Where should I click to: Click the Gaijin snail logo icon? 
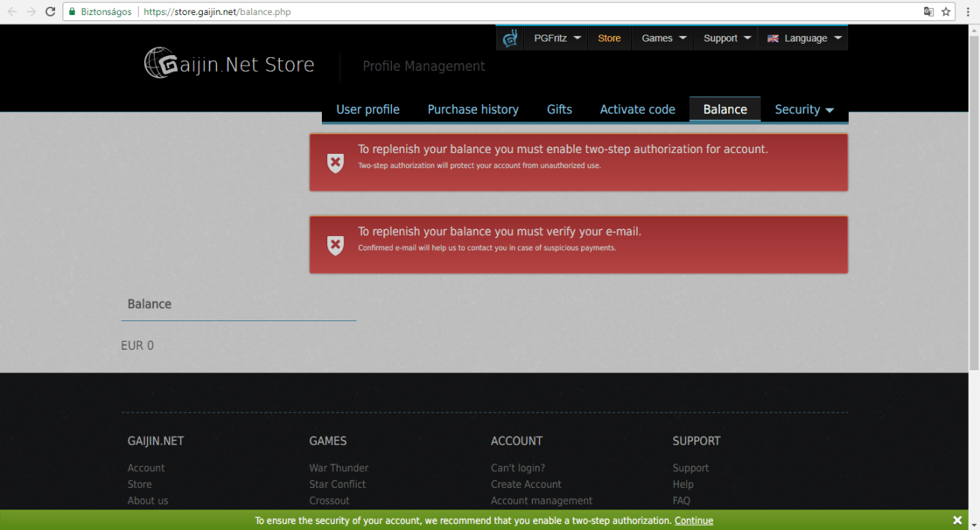510,38
